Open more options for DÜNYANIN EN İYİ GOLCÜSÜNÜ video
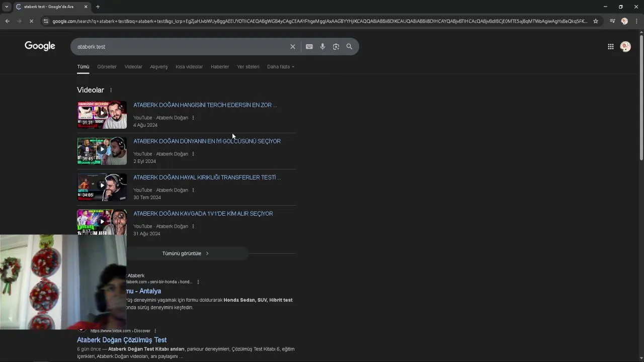The image size is (644, 362). pos(193,154)
